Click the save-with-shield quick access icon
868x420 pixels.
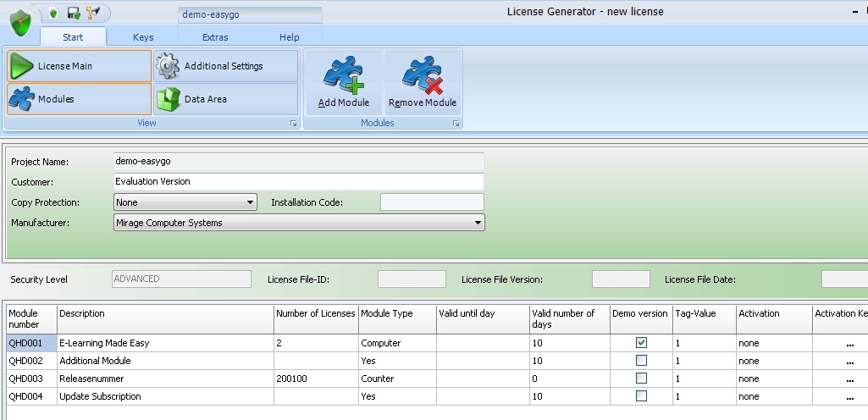[74, 13]
